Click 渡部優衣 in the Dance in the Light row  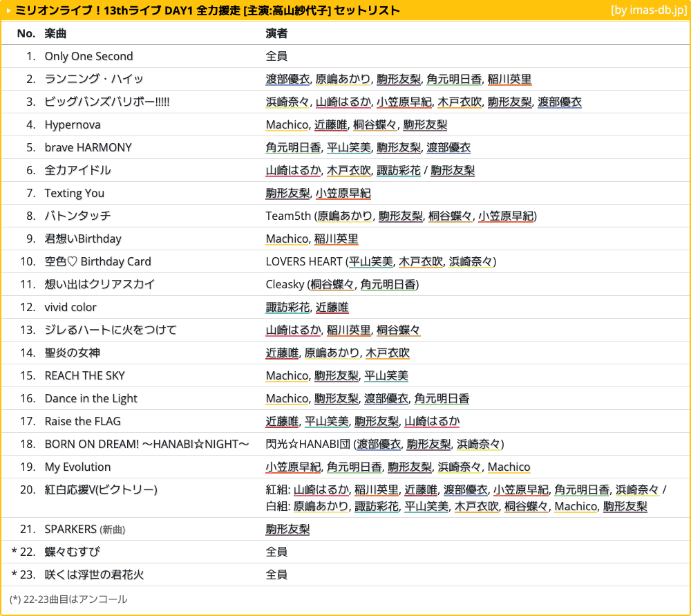[x=386, y=399]
